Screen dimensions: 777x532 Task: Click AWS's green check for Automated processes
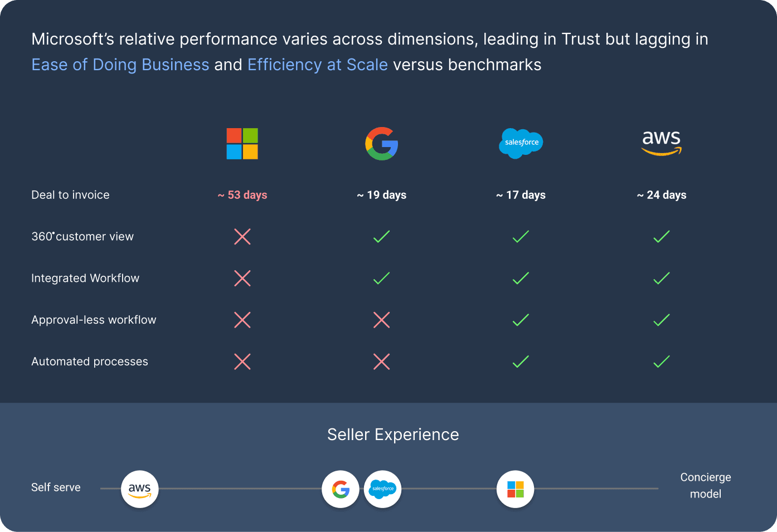pos(662,362)
